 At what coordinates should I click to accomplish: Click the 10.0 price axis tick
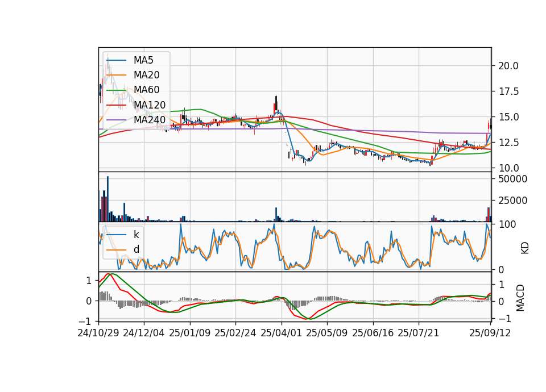point(508,168)
